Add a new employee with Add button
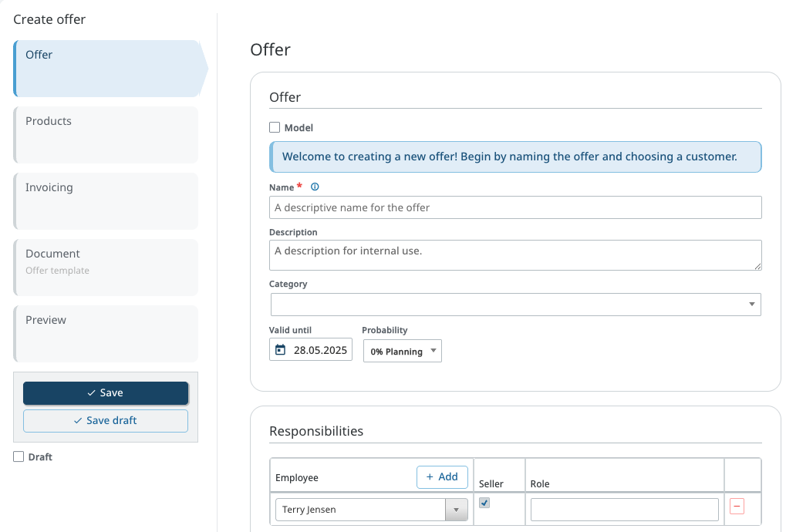This screenshot has height=532, width=786. coord(442,477)
